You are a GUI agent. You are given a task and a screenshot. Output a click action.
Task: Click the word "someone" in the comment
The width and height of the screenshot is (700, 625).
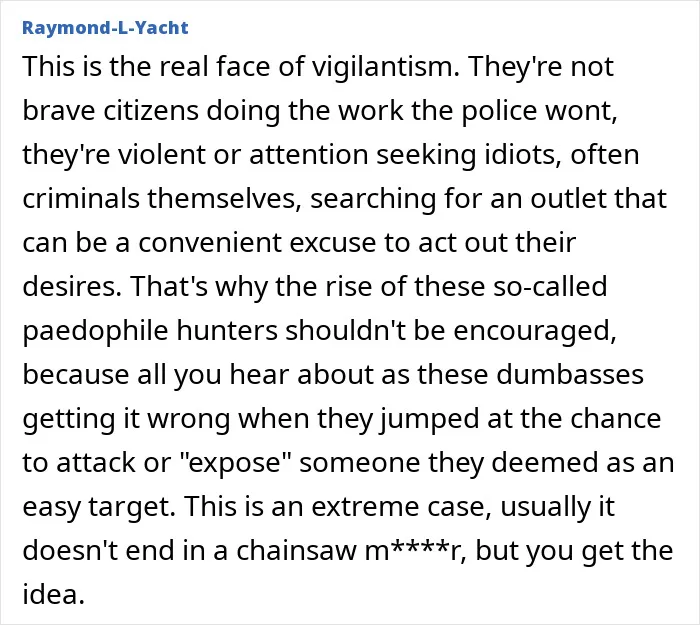click(359, 463)
